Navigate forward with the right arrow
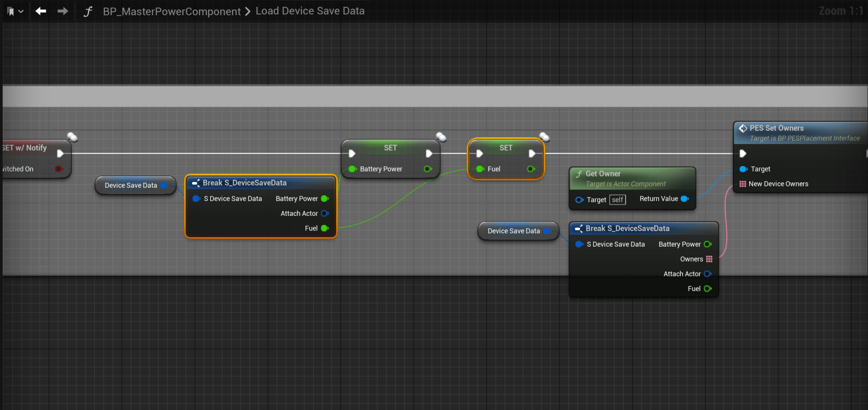The image size is (868, 410). point(63,11)
